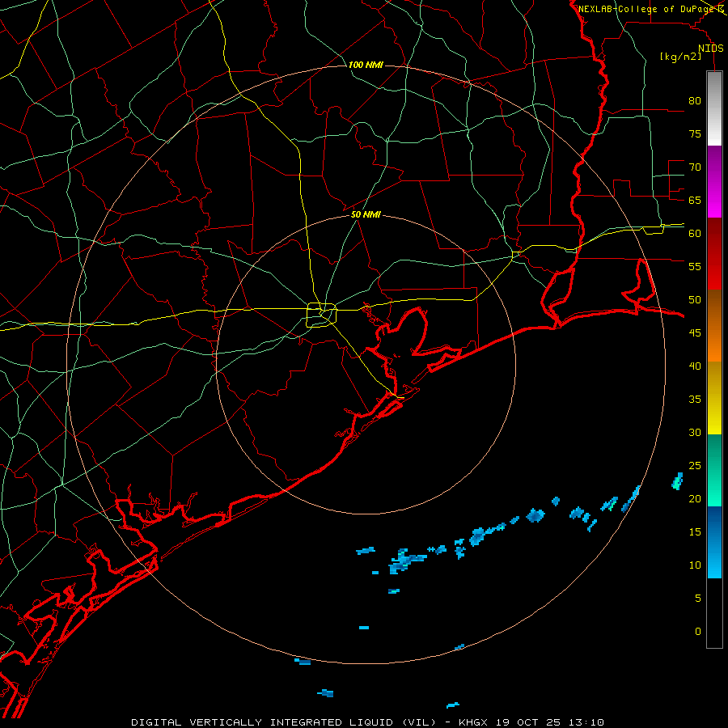Click the 15 value on color scale

click(695, 532)
